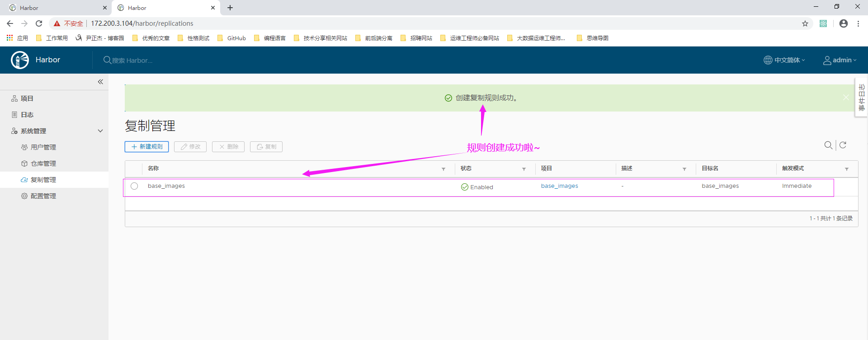Close the second Harbor tab

[213, 8]
